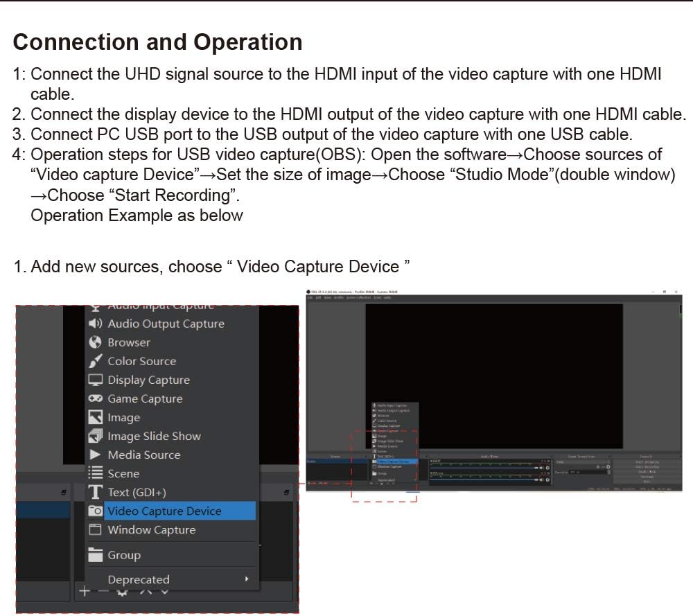Click the black preview canvas in small OBS window
This screenshot has height=616, width=693.
point(494,376)
